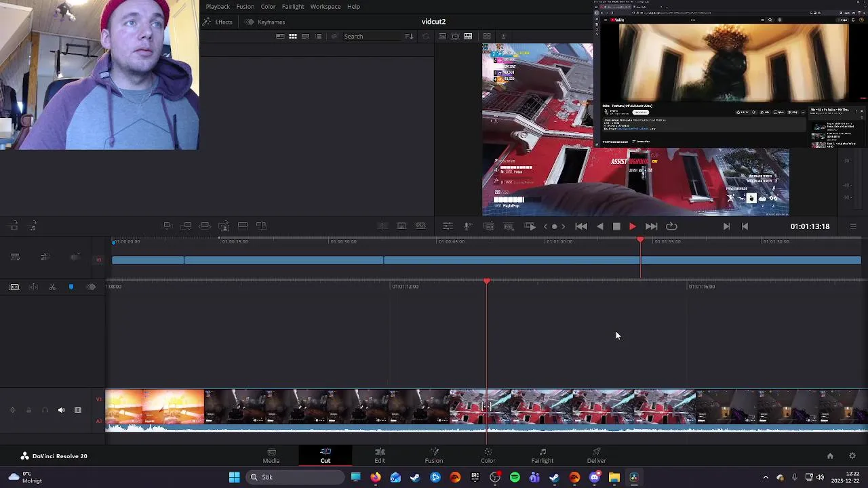Click the blue audio waveform strip
Image resolution: width=868 pixels, height=488 pixels.
486,428
